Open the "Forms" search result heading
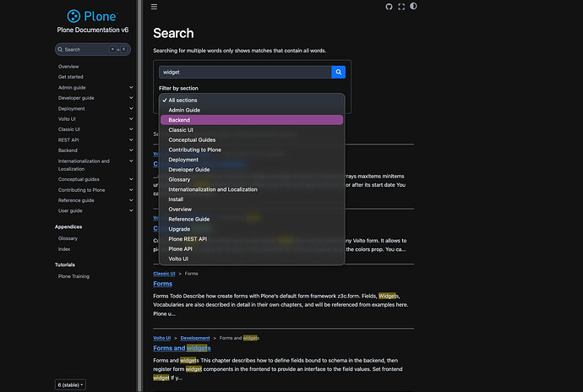The height and width of the screenshot is (392, 583). point(162,284)
